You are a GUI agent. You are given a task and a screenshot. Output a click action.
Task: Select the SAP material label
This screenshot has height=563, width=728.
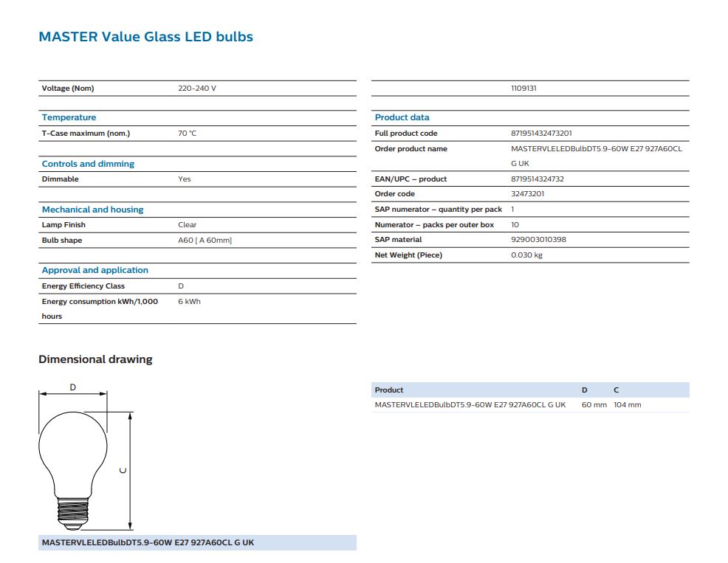[398, 240]
